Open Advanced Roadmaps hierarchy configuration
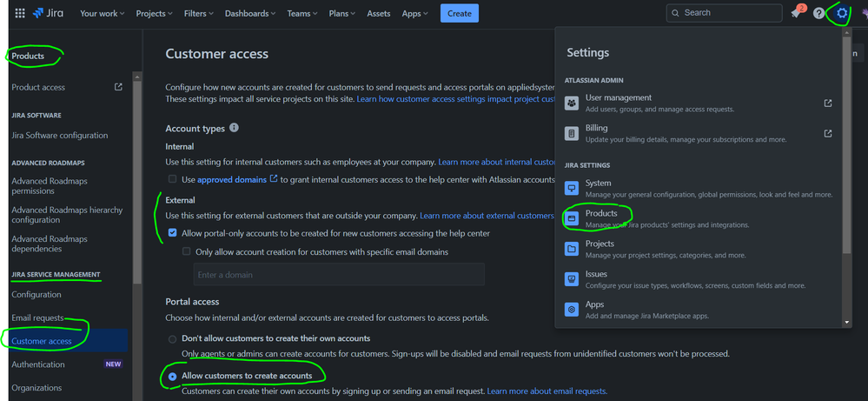 (67, 215)
